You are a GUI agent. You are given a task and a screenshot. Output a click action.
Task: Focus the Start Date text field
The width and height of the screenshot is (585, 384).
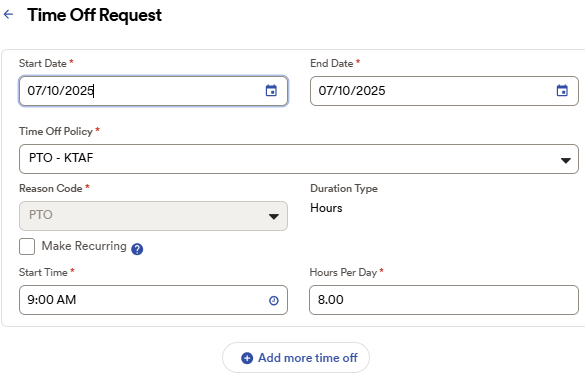tap(153, 91)
